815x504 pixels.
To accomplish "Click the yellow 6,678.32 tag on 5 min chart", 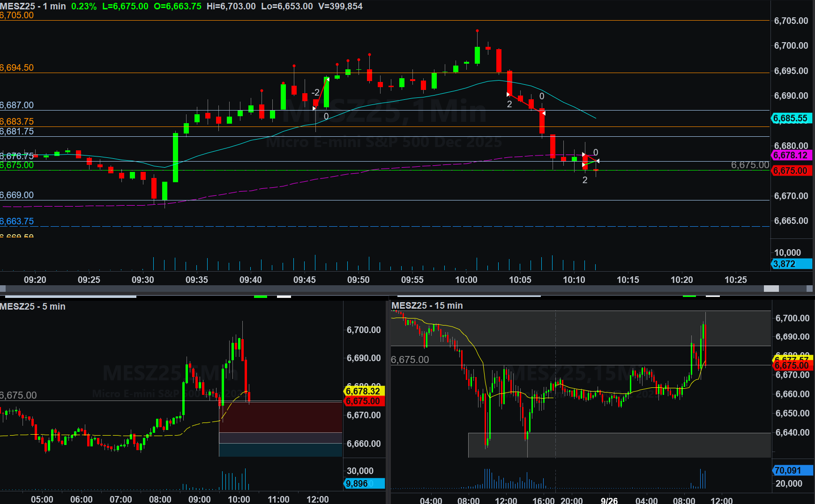I will (364, 391).
